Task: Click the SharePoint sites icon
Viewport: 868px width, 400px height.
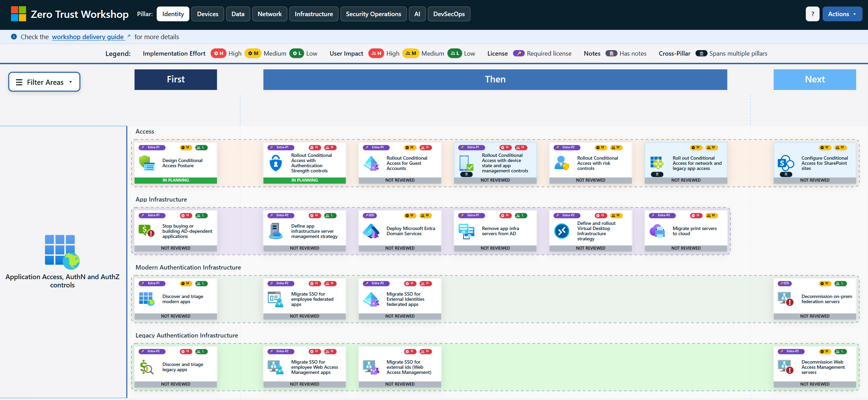Action: click(786, 163)
